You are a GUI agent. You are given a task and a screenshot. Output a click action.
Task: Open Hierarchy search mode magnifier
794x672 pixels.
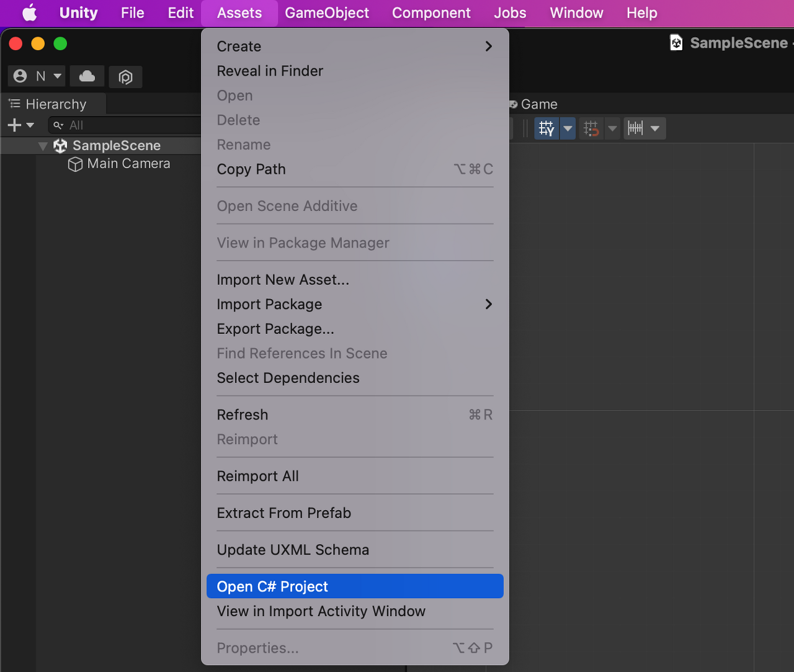pos(58,125)
